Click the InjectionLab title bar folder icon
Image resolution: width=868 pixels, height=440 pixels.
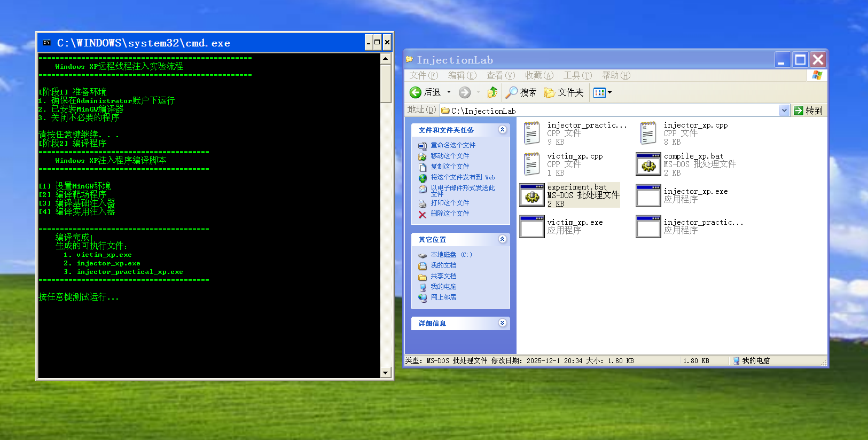[410, 59]
